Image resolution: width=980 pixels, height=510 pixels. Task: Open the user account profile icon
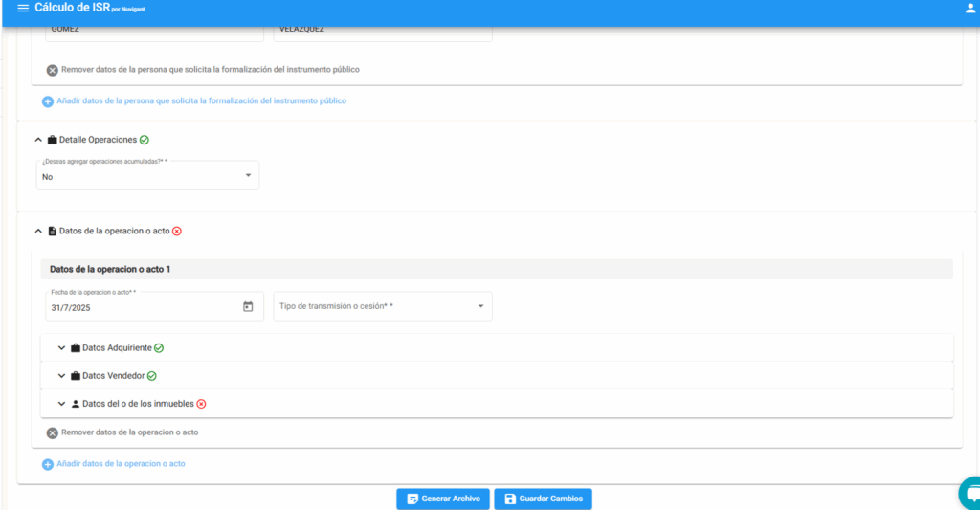(970, 9)
